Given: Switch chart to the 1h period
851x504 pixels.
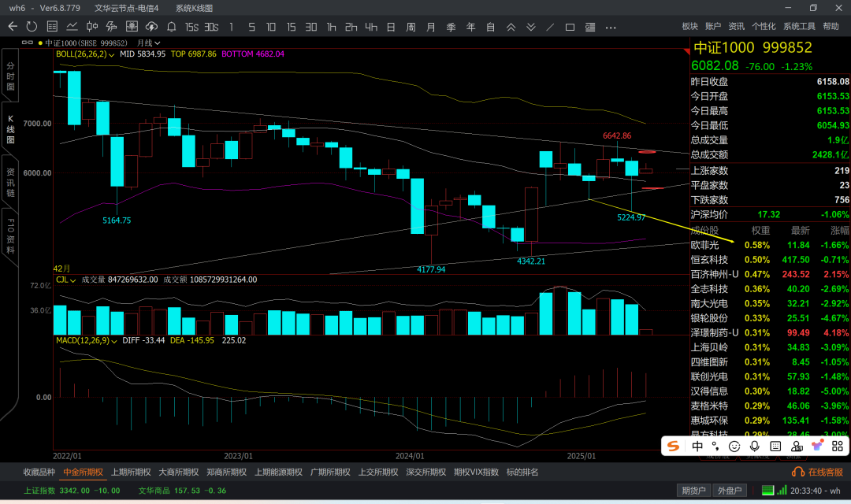Looking at the screenshot, I should (331, 27).
